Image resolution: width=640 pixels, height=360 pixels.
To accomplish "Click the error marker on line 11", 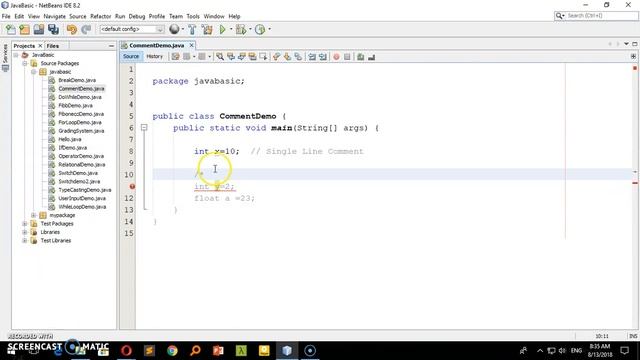I will click(132, 187).
